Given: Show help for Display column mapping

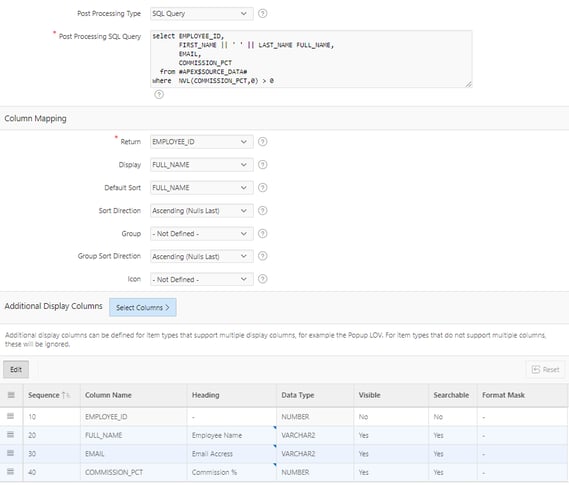Looking at the screenshot, I should pos(262,165).
